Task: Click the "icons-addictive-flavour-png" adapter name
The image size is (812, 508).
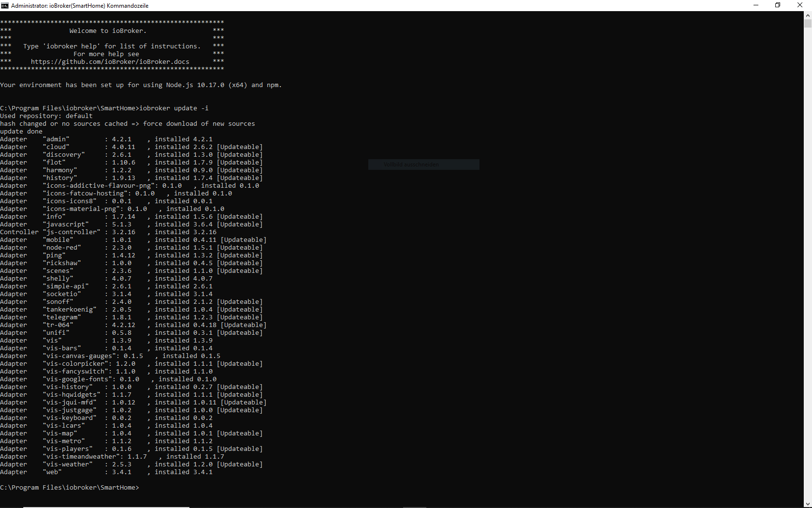Action: 99,186
